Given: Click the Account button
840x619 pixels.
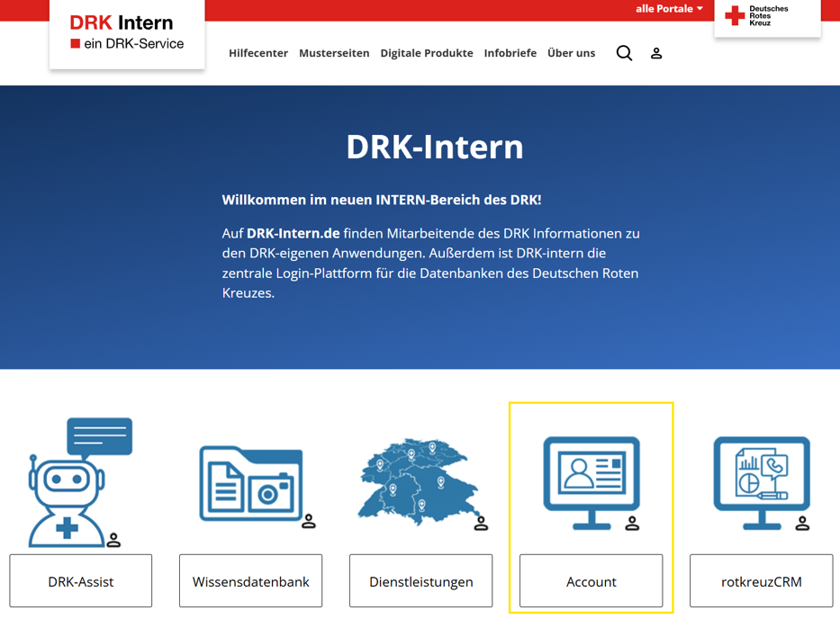Looking at the screenshot, I should (x=592, y=581).
